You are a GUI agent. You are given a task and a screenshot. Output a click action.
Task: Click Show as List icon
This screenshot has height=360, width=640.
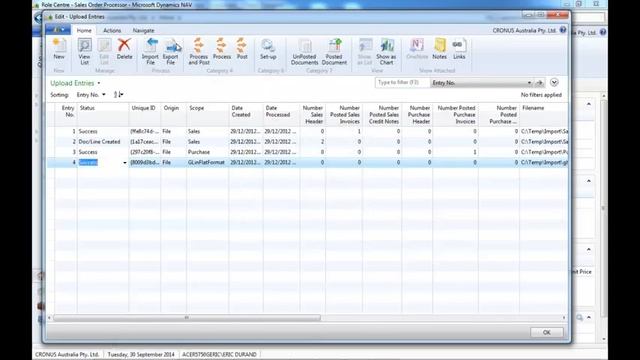364,51
